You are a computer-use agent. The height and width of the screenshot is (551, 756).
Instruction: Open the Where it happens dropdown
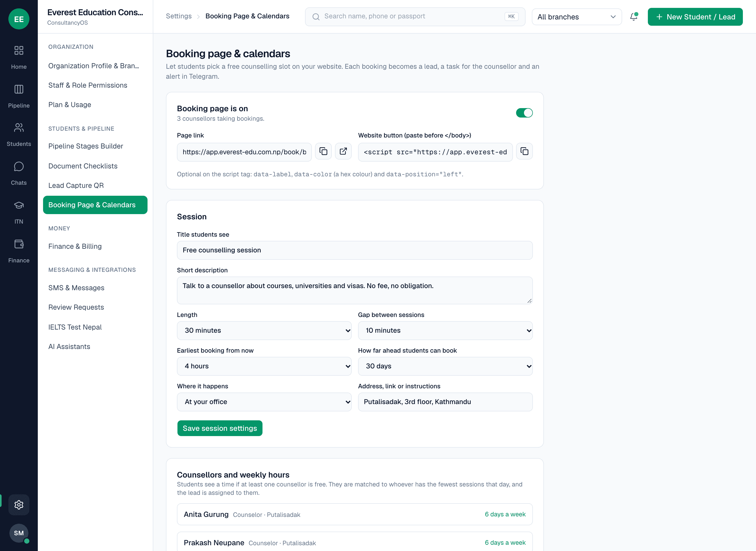tap(264, 402)
